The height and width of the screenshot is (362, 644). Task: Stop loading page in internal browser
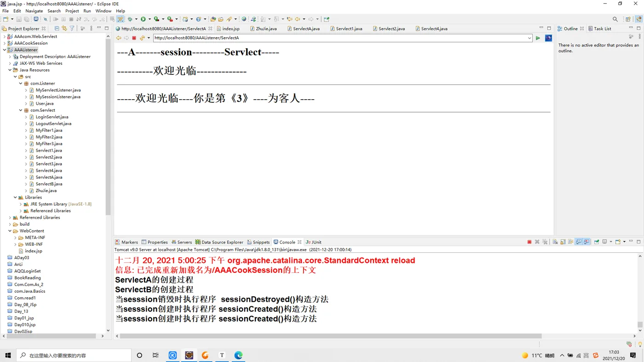point(134,38)
